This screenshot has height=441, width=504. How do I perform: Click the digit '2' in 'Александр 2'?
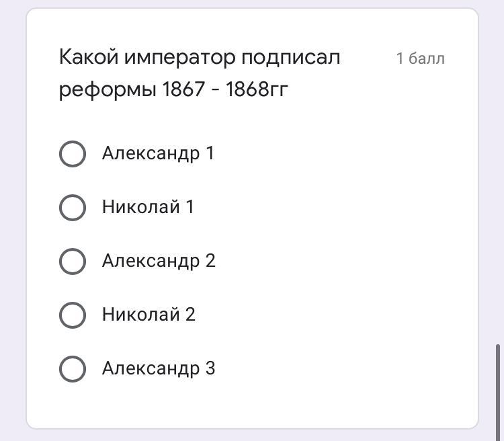[210, 261]
